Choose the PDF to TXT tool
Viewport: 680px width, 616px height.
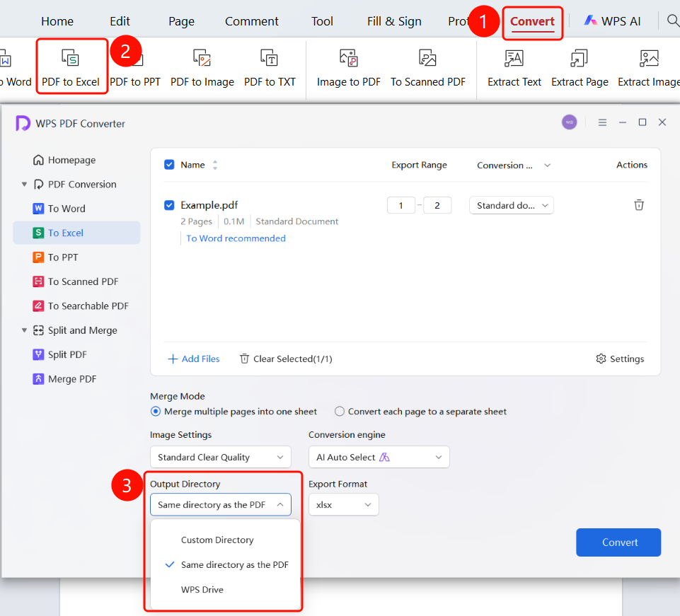click(x=270, y=67)
